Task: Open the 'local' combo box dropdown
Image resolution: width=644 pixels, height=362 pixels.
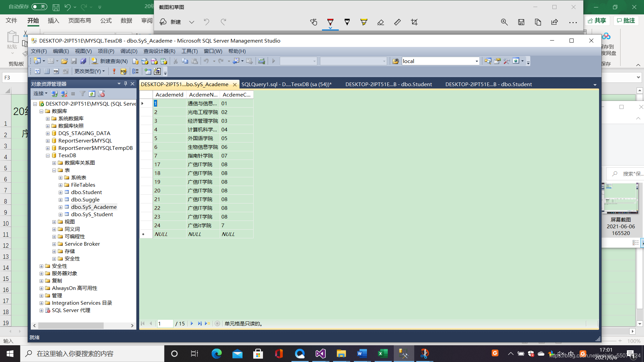Action: [476, 61]
